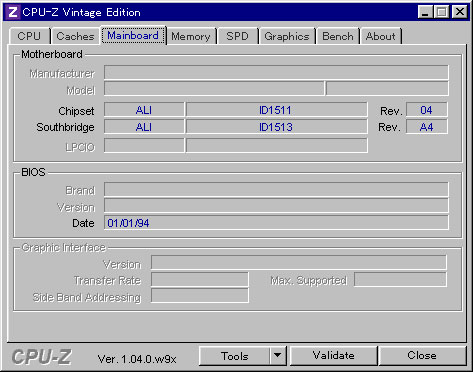Click the Tools button
473x372 pixels.
235,356
